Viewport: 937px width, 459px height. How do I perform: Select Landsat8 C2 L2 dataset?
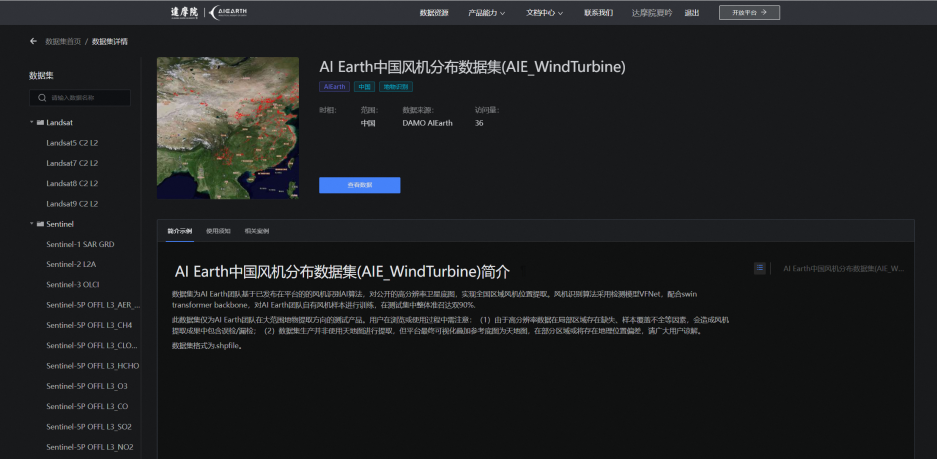[72, 183]
